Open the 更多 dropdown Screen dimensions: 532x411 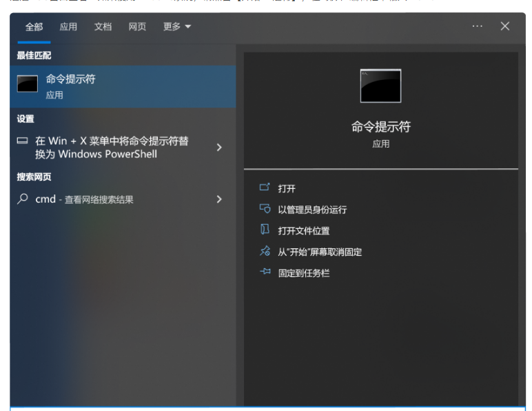(177, 26)
